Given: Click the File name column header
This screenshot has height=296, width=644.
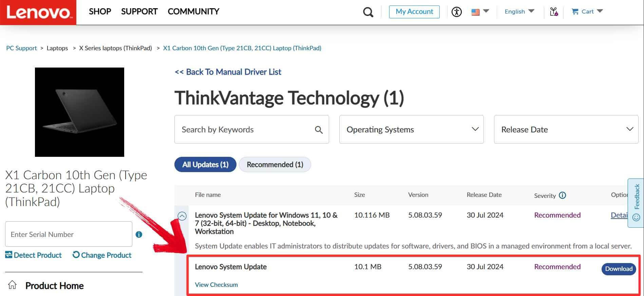Looking at the screenshot, I should pos(208,195).
